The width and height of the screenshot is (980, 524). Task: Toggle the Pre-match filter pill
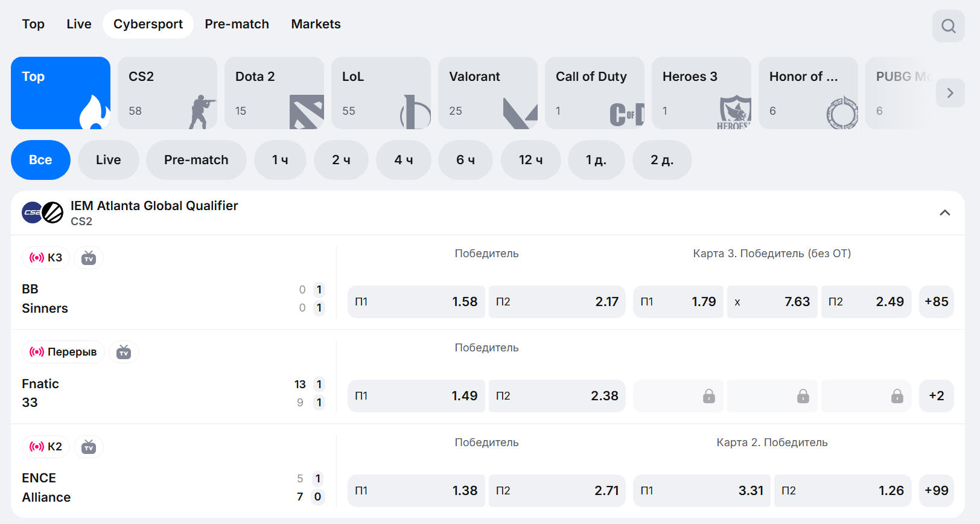(196, 160)
